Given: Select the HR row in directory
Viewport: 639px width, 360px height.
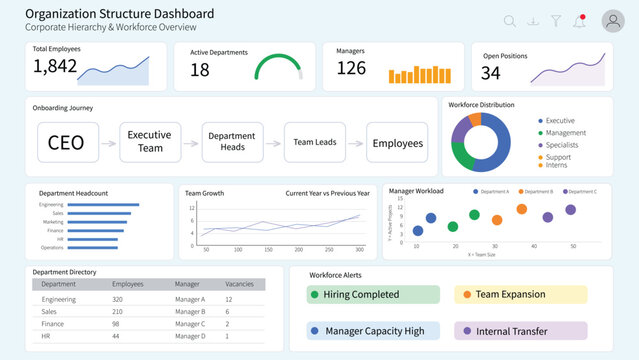Looking at the screenshot, I should tap(149, 336).
